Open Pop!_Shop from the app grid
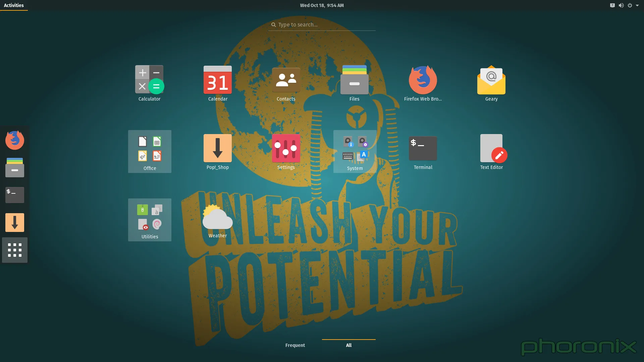Image resolution: width=644 pixels, height=362 pixels. pyautogui.click(x=218, y=152)
